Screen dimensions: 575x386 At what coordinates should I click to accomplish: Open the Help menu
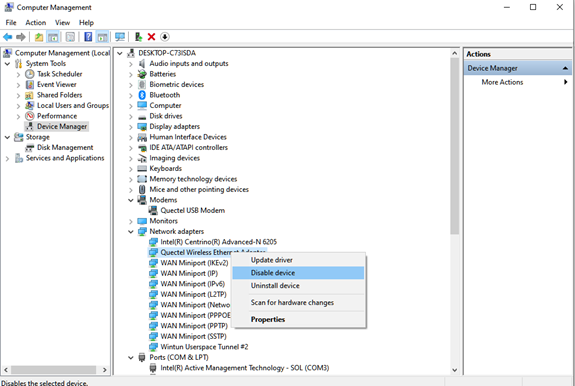pyautogui.click(x=86, y=23)
